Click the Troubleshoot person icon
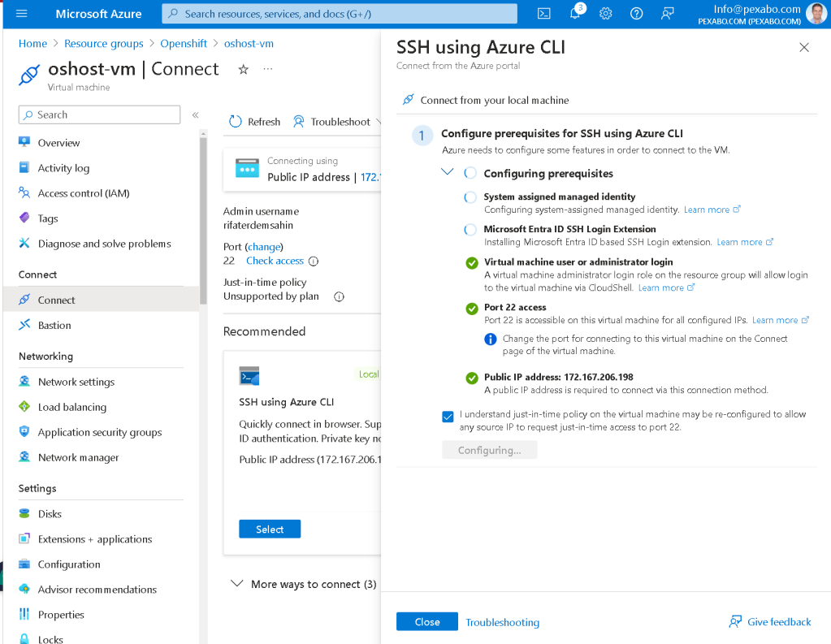Image resolution: width=831 pixels, height=644 pixels. tap(299, 122)
